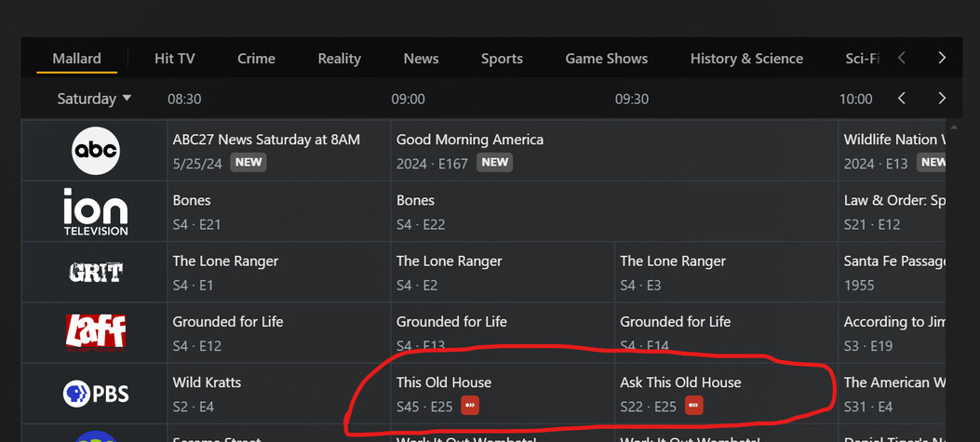Click the 09:30 time header
The width and height of the screenshot is (980, 442).
(x=632, y=99)
